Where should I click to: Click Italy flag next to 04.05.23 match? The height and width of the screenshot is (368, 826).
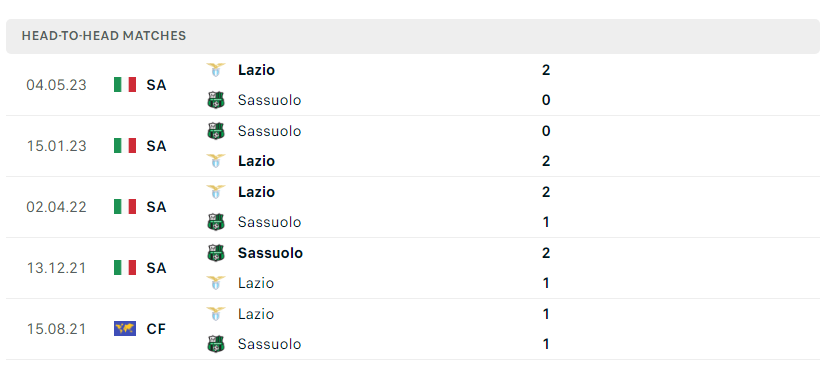pos(125,85)
